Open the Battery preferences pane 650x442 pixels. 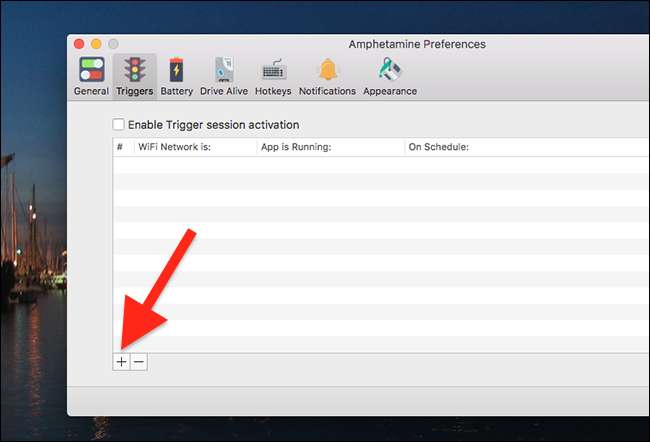tap(177, 76)
